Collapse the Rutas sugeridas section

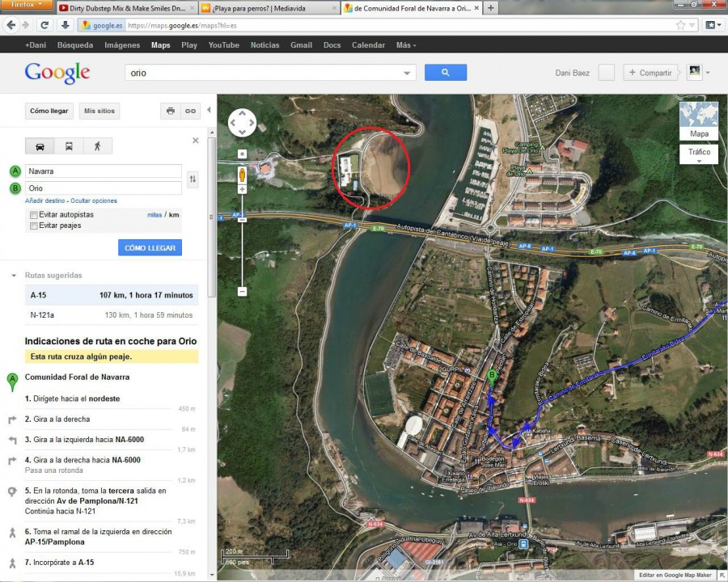[x=13, y=275]
